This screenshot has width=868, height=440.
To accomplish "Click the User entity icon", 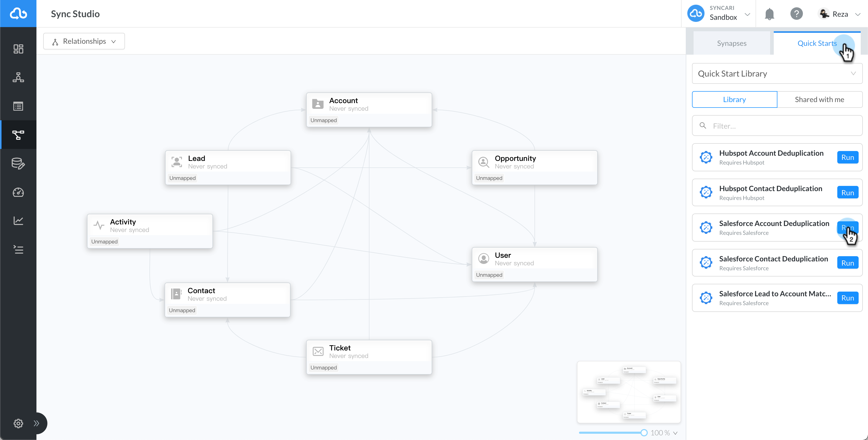I will (483, 259).
